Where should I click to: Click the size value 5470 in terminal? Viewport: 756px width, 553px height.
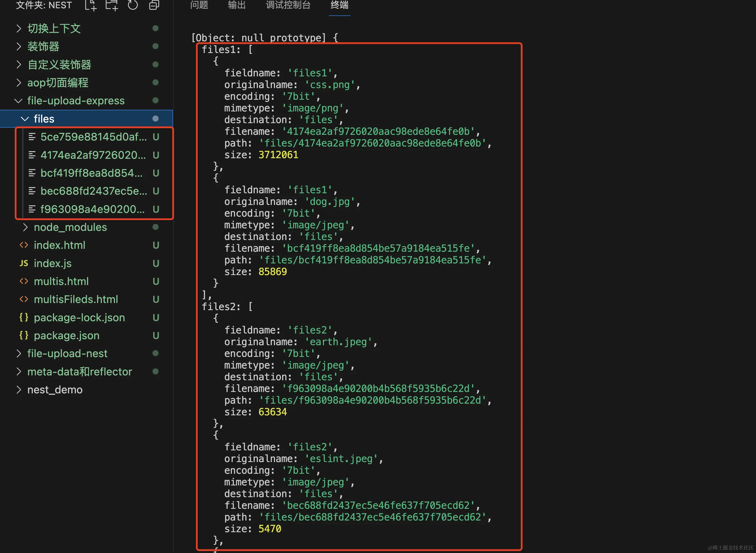(270, 528)
